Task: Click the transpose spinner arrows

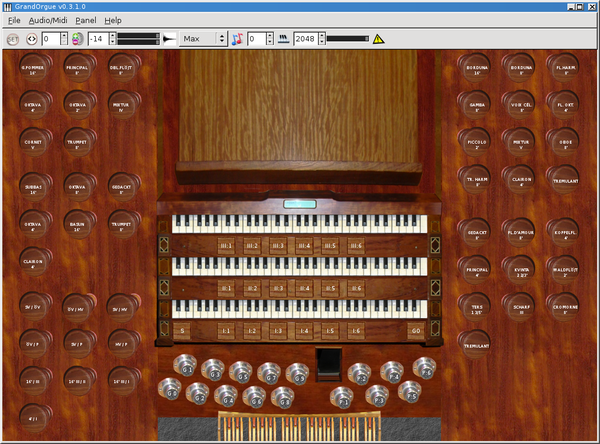Action: 270,39
